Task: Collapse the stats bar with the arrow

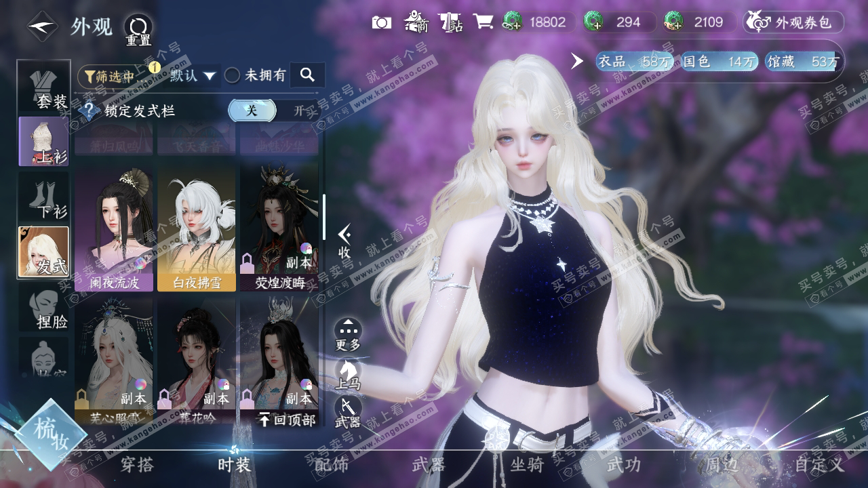Action: click(577, 61)
